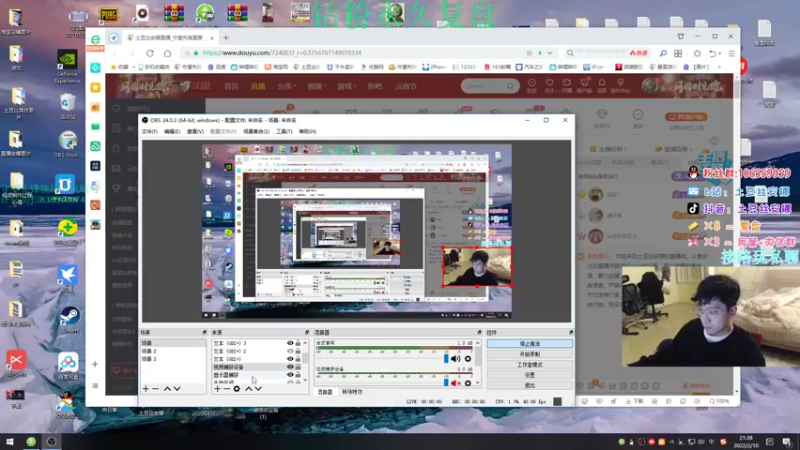Open settings gear for the second mixer channel
800x450 pixels.
click(468, 383)
